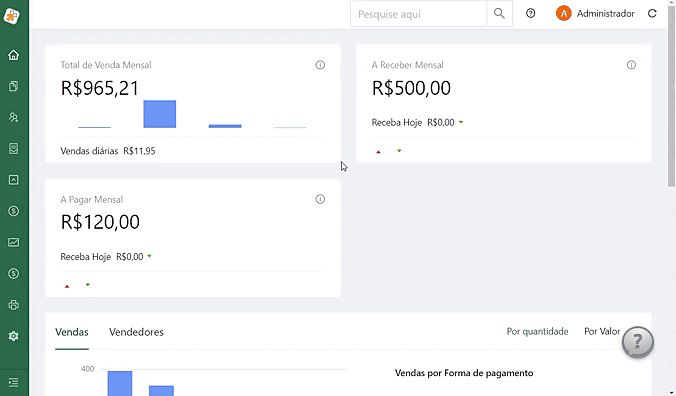Expand the sidebar menu toggle at bottom

coord(13,382)
